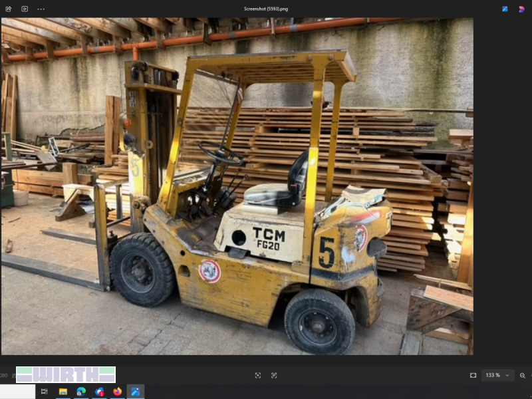Screen dimensions: 532x399
Task: Toggle fit-to-window icon beside zoom percentage
Action: [x=473, y=375]
